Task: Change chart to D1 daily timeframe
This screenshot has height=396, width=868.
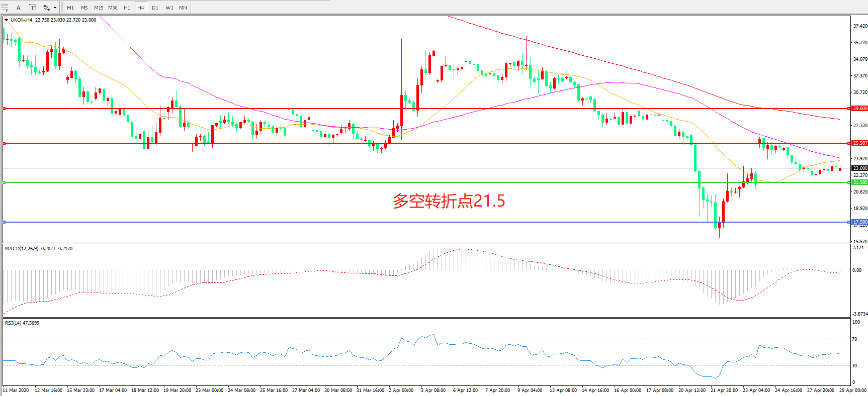Action: tap(155, 8)
